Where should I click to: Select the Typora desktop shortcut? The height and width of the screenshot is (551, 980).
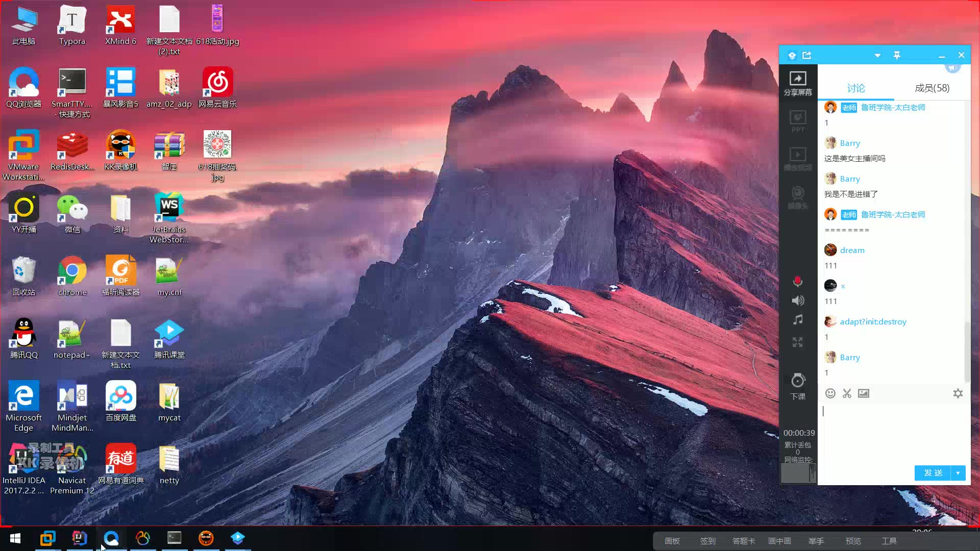coord(72,26)
